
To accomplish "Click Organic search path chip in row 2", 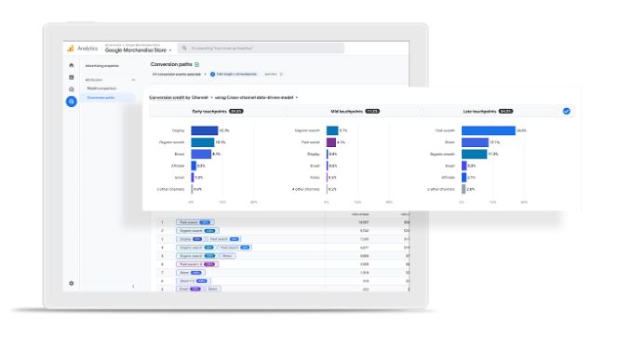I will point(197,231).
